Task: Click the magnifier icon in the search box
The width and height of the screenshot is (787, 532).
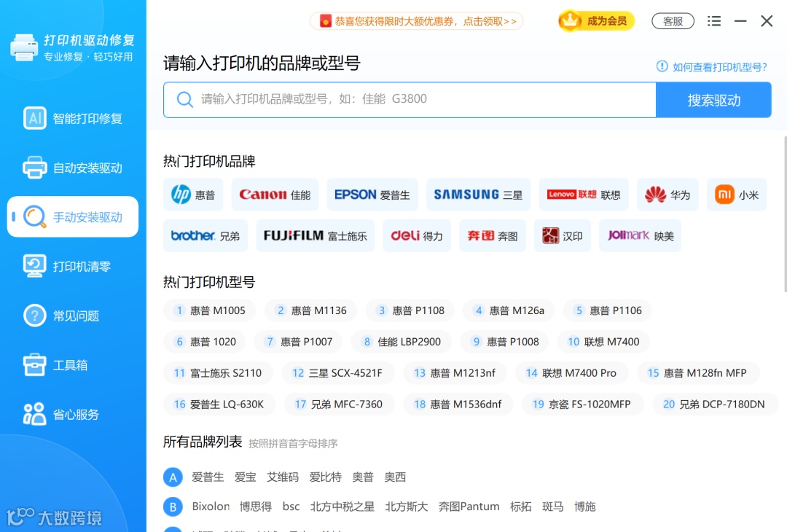Action: pos(184,99)
